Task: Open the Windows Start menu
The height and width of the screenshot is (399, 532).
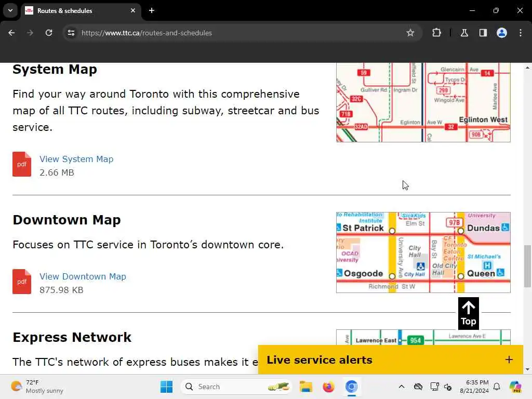Action: tap(167, 387)
